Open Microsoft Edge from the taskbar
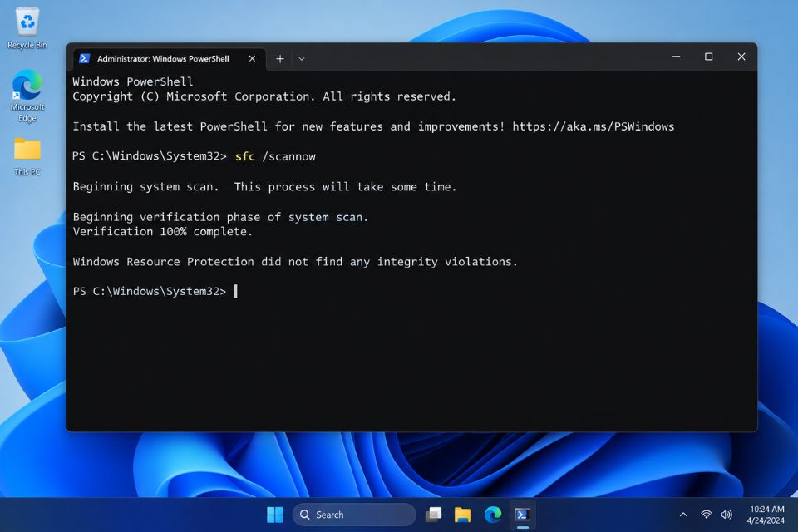The image size is (798, 532). [x=493, y=515]
